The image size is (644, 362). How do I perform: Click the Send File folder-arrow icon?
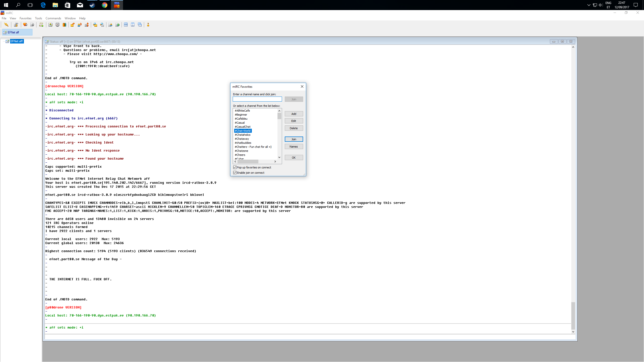pyautogui.click(x=72, y=25)
